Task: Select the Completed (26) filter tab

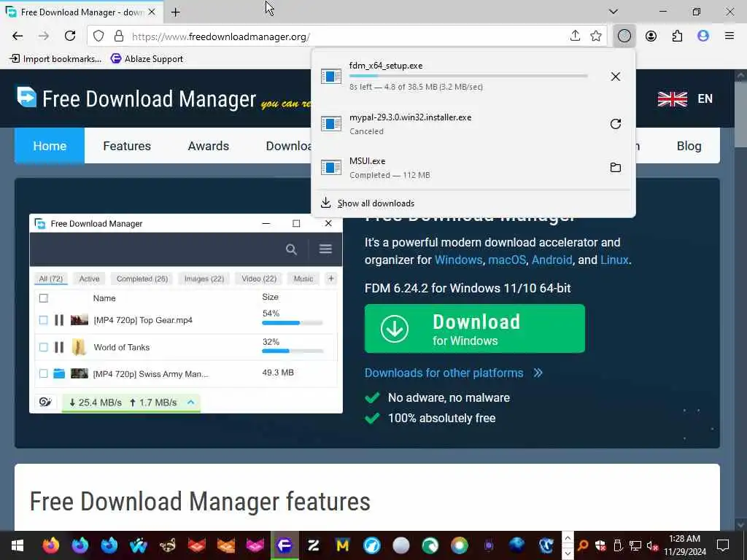Action: (x=142, y=279)
